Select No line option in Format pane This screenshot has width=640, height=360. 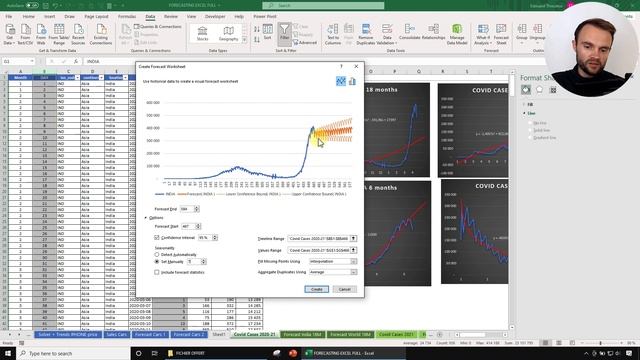point(531,123)
